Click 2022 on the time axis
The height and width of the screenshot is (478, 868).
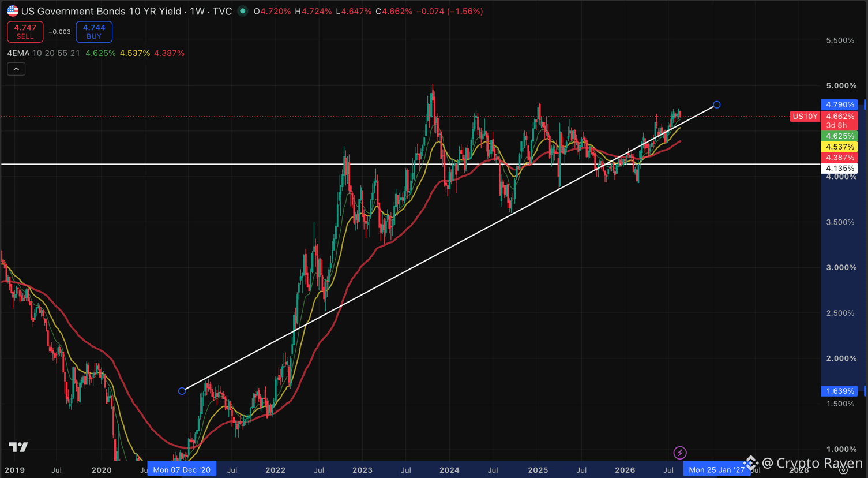pyautogui.click(x=275, y=470)
